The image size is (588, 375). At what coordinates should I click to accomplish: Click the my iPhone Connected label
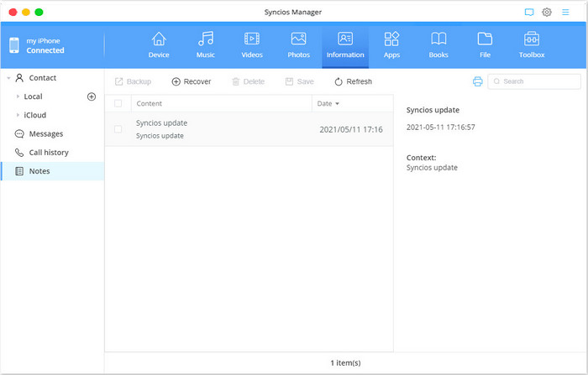45,45
